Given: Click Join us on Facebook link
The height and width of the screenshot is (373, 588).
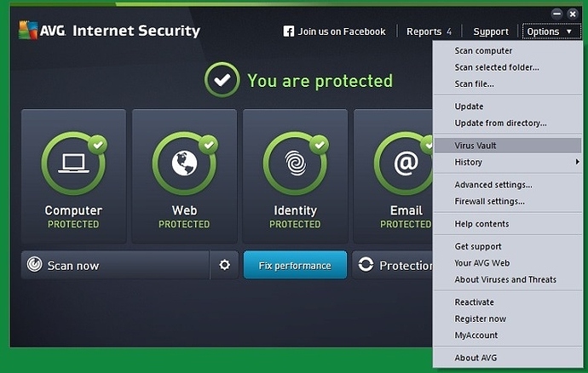Looking at the screenshot, I should (341, 32).
